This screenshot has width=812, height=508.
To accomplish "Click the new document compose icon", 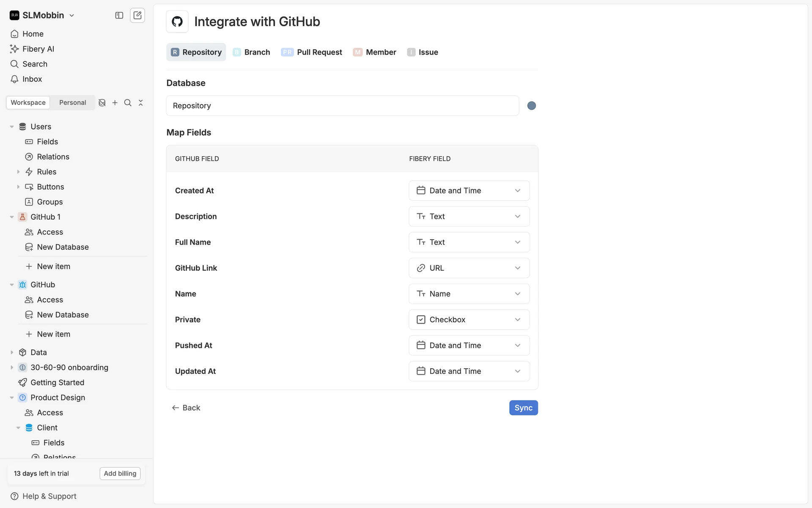I will pos(137,15).
